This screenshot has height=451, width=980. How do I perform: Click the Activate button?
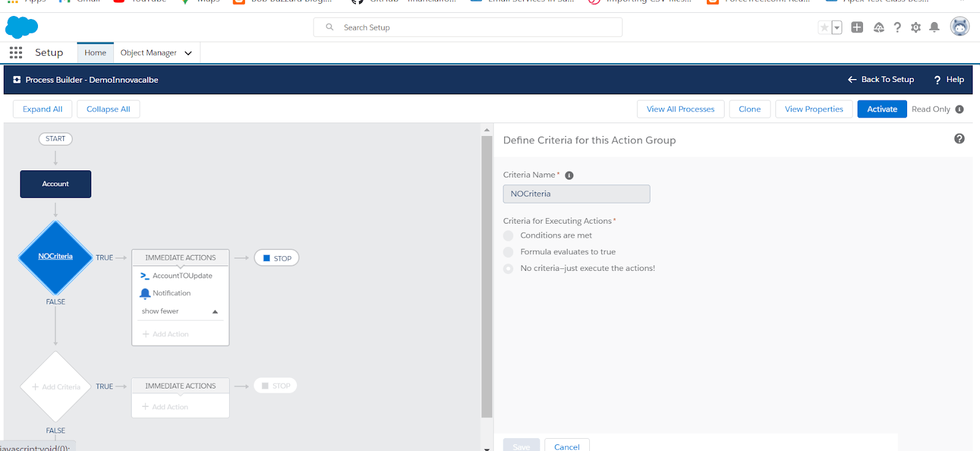coord(881,109)
